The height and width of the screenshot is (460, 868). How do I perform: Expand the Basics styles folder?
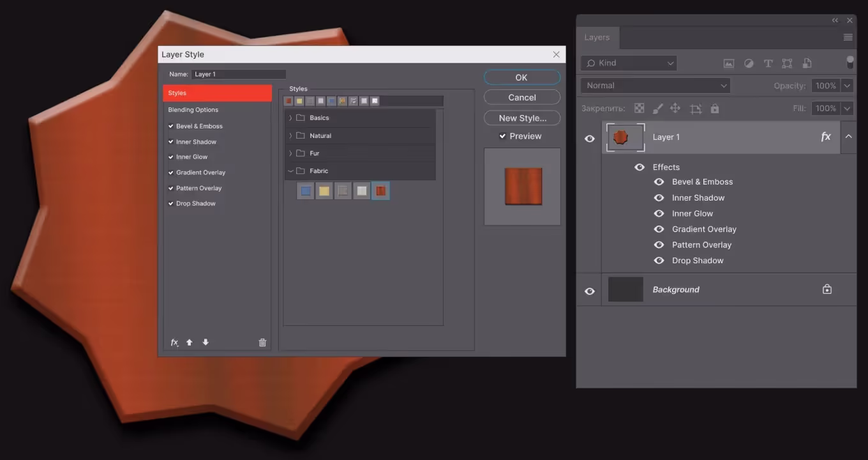tap(290, 118)
